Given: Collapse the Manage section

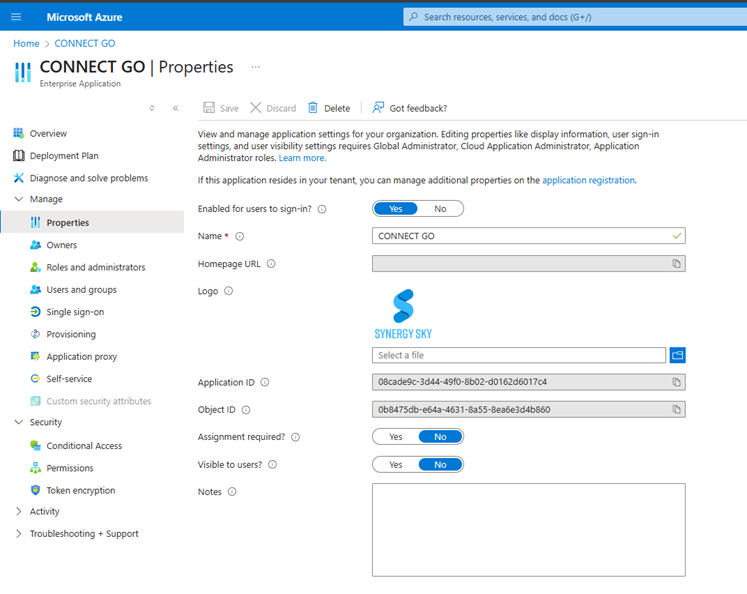Looking at the screenshot, I should pyautogui.click(x=19, y=199).
